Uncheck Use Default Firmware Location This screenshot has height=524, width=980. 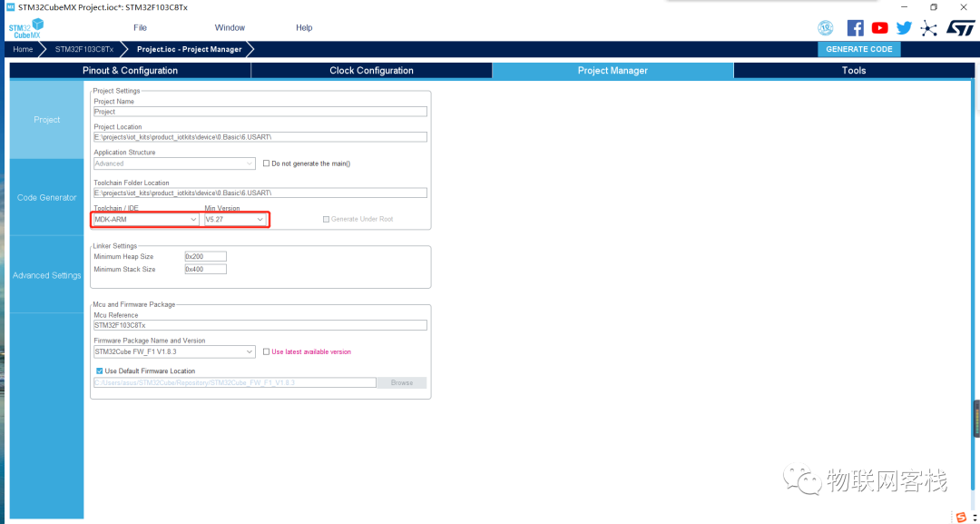click(100, 371)
